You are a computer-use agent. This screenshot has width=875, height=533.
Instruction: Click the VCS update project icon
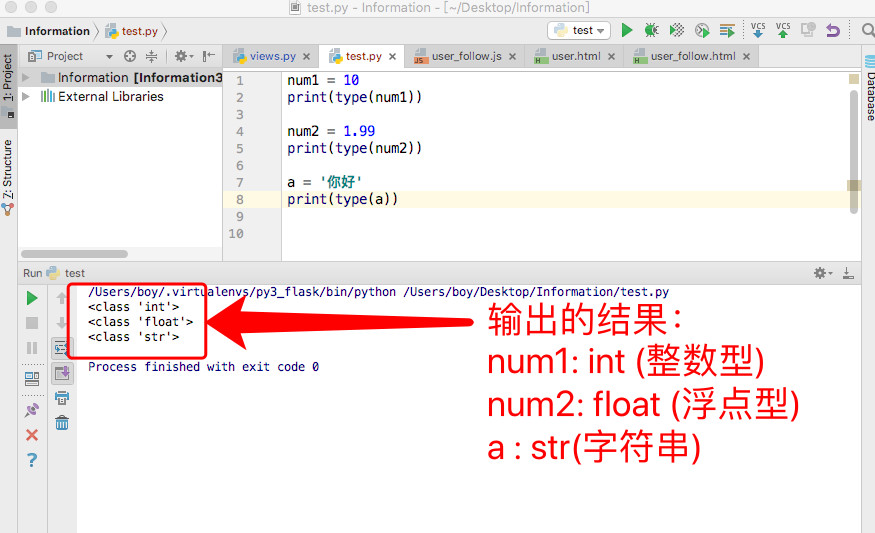[758, 30]
